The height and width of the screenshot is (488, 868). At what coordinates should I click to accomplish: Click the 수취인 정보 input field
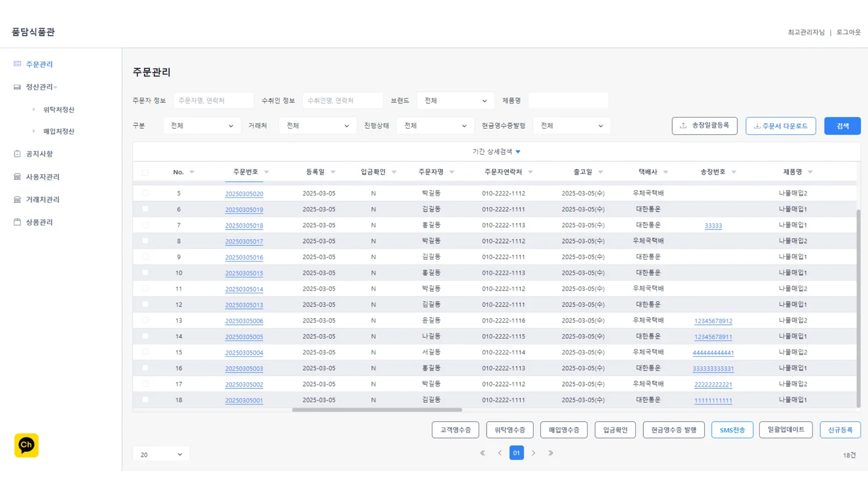click(343, 101)
